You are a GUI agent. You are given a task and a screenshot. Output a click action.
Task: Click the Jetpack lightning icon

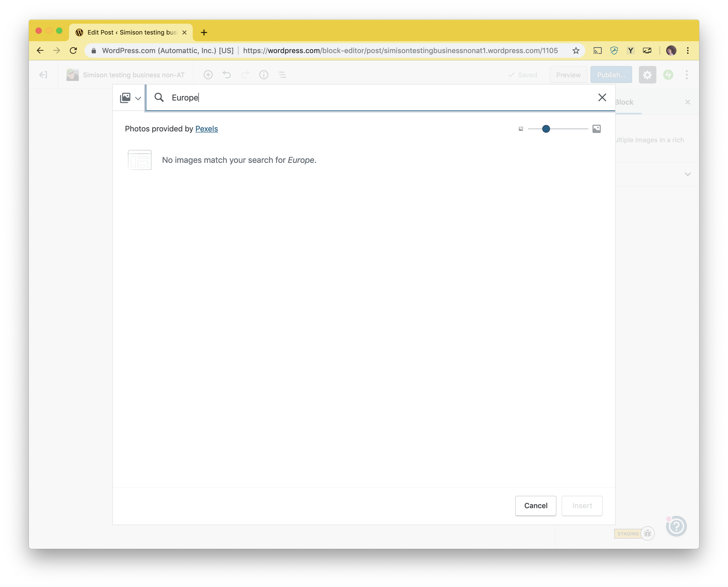(668, 75)
